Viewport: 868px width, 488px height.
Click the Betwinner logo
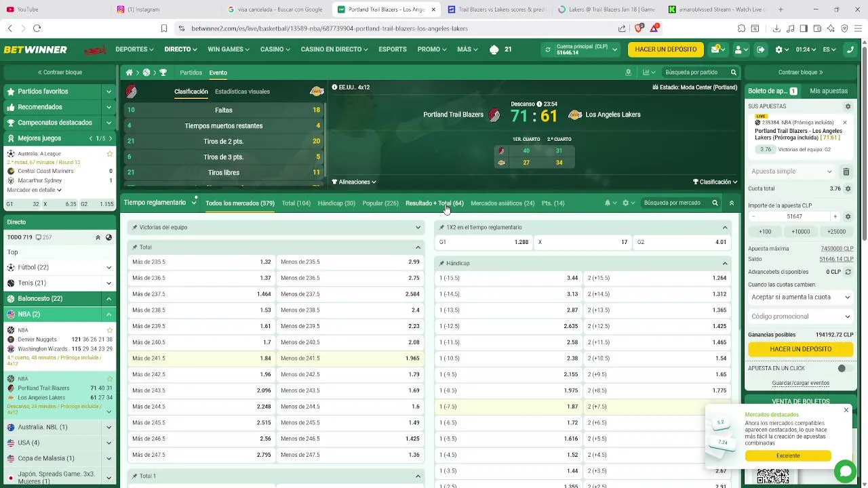tap(35, 49)
